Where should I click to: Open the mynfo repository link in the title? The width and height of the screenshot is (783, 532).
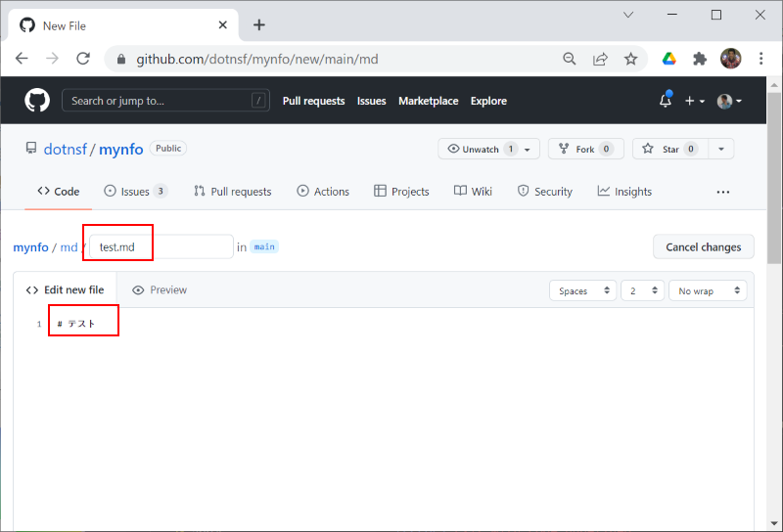(120, 150)
